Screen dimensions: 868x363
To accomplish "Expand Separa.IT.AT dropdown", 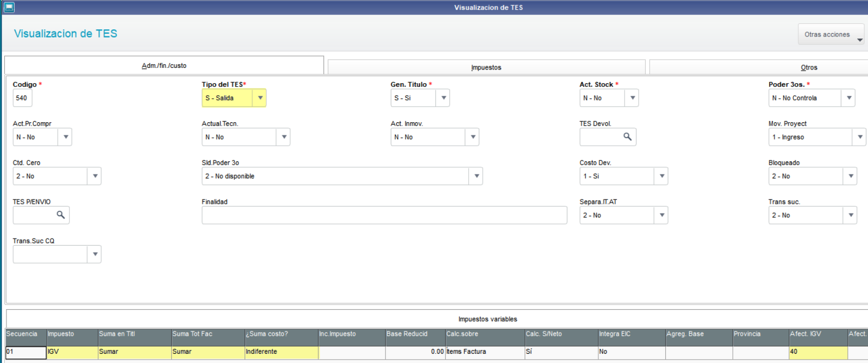I will pos(661,215).
